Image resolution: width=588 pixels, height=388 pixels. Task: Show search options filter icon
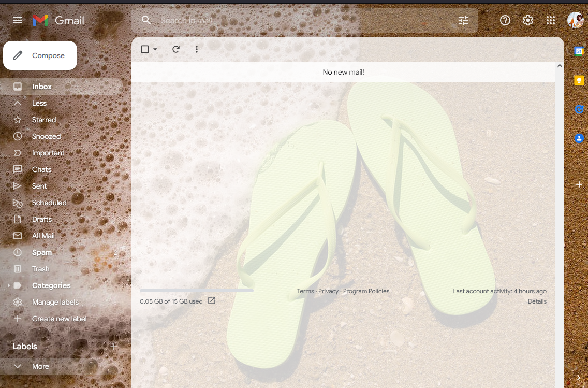pos(463,20)
